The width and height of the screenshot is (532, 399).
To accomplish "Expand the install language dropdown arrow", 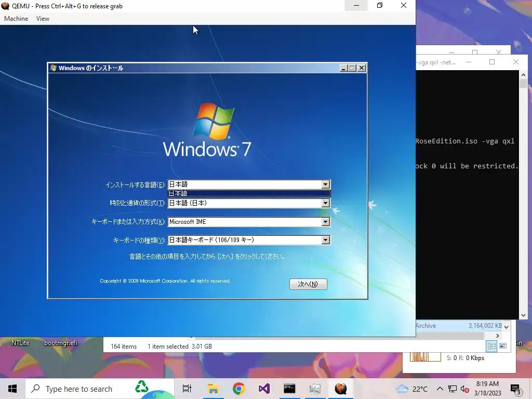I will 325,184.
